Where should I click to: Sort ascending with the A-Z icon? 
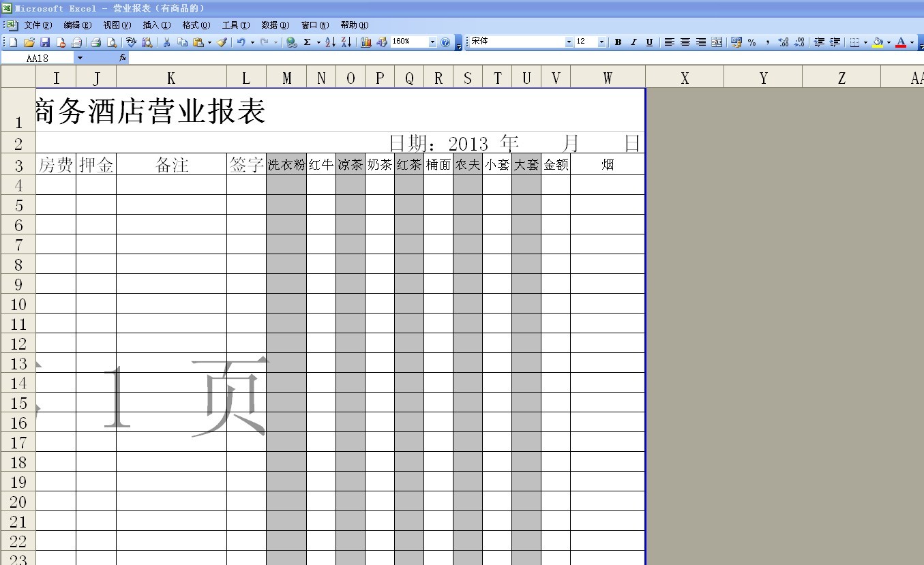[x=329, y=42]
